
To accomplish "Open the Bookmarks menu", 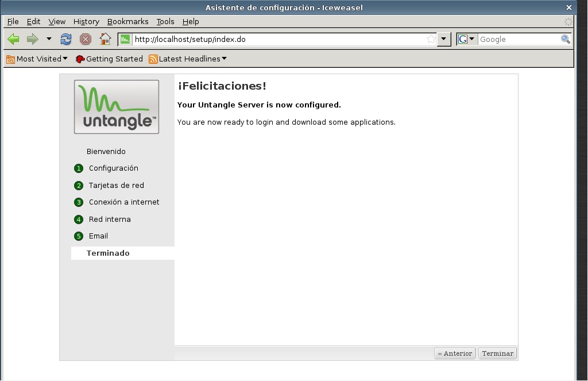I will [x=127, y=21].
